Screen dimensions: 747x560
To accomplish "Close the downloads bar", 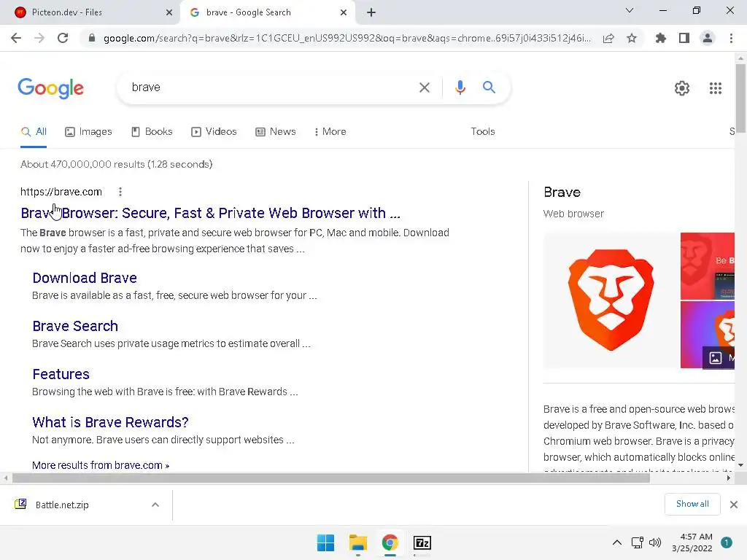I will [734, 505].
